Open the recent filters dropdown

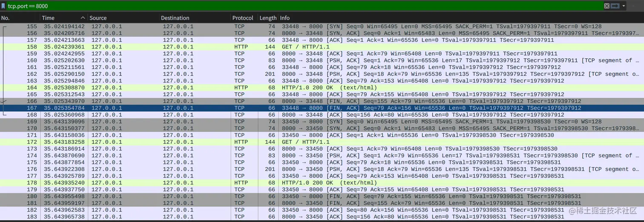pos(624,6)
